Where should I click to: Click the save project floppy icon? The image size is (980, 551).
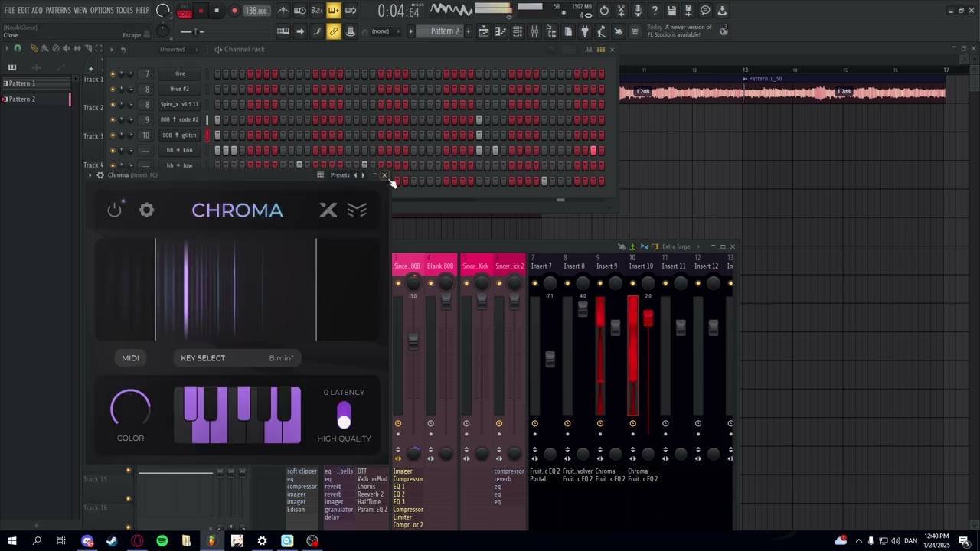tap(671, 11)
